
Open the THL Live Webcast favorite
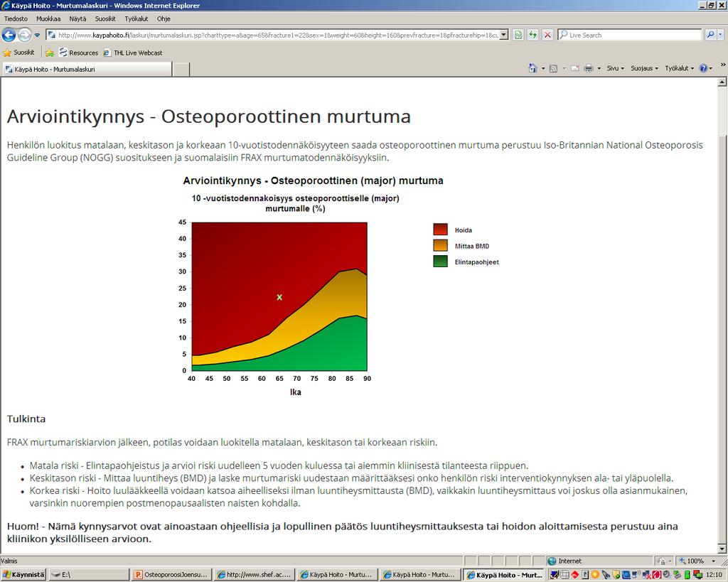(x=133, y=53)
